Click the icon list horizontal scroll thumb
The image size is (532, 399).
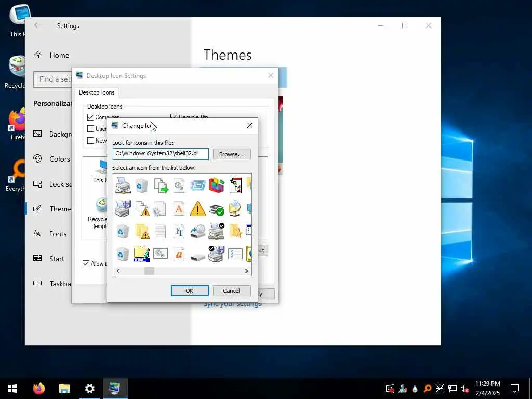pos(149,271)
